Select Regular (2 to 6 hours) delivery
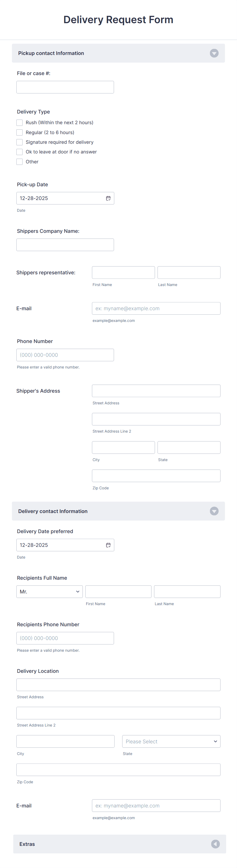Viewport: 237px width, 868px height. click(19, 132)
